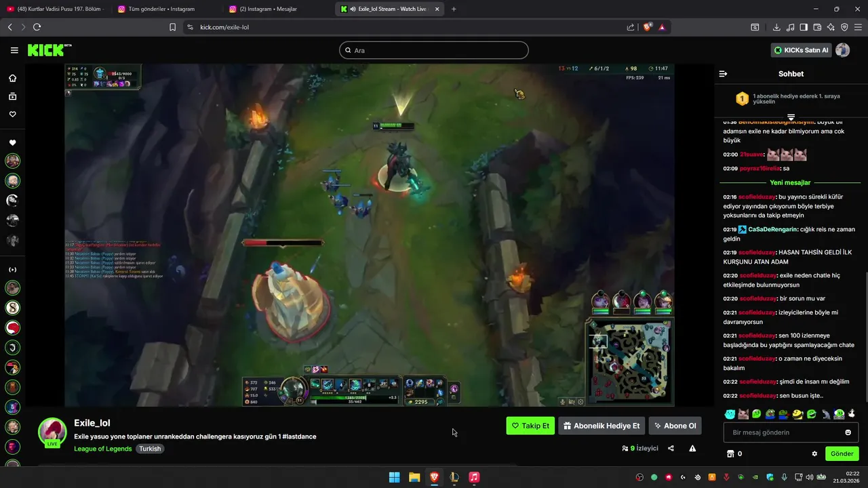This screenshot has width=868, height=488.
Task: Toggle microphone tray icon
Action: 784,477
